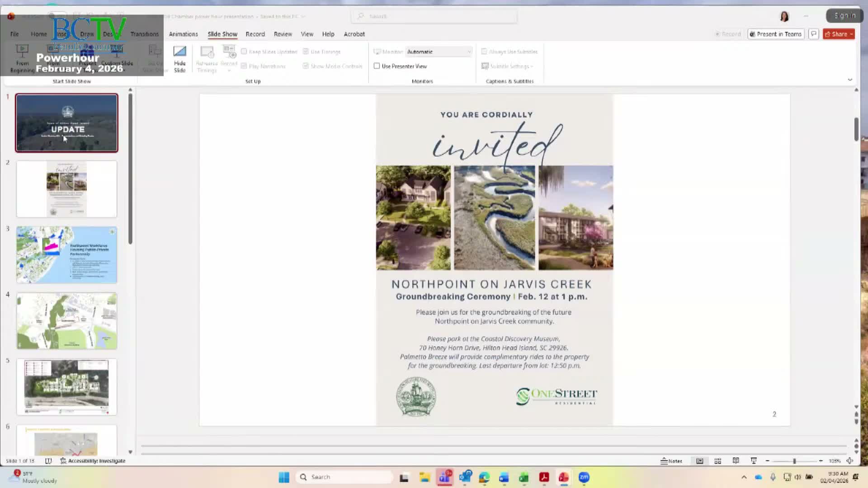Open Excel from the taskbar
868x488 pixels.
coord(524,477)
